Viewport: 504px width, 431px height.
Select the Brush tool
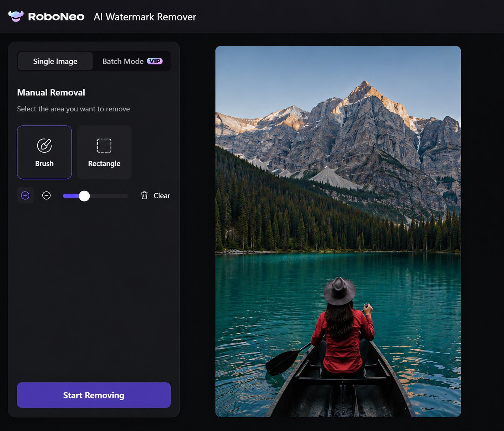pyautogui.click(x=44, y=152)
